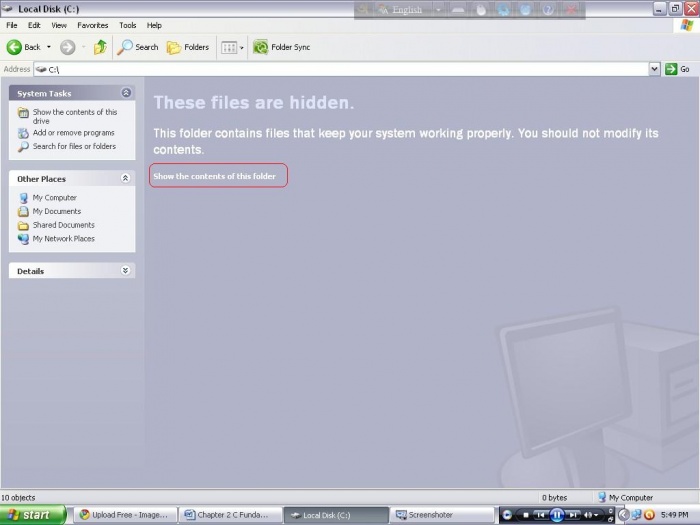Close the overlay bar with red X
Image resolution: width=700 pixels, height=525 pixels.
(x=571, y=9)
